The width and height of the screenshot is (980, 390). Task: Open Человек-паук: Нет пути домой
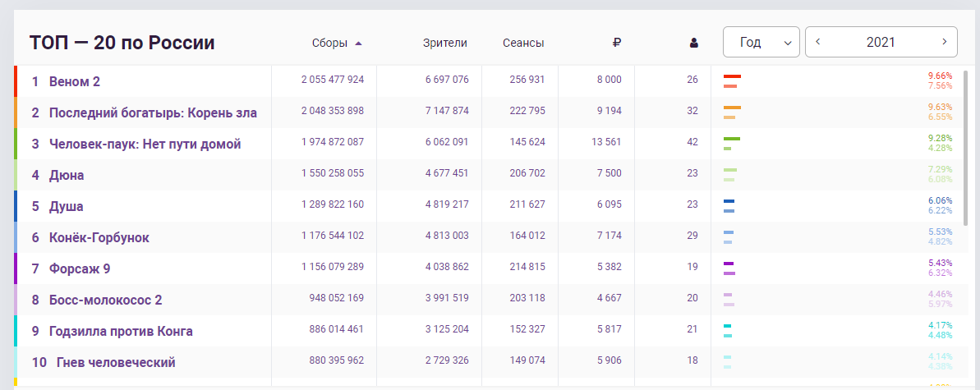coord(145,144)
